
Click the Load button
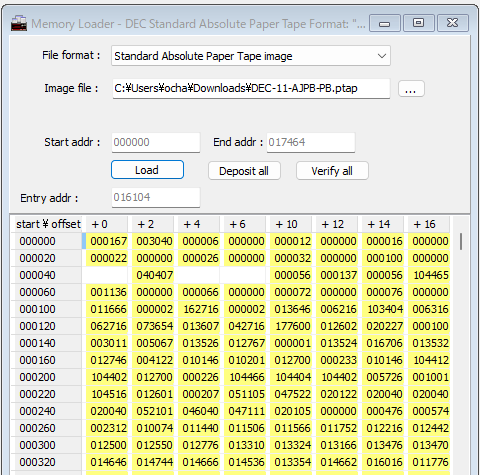tap(147, 170)
